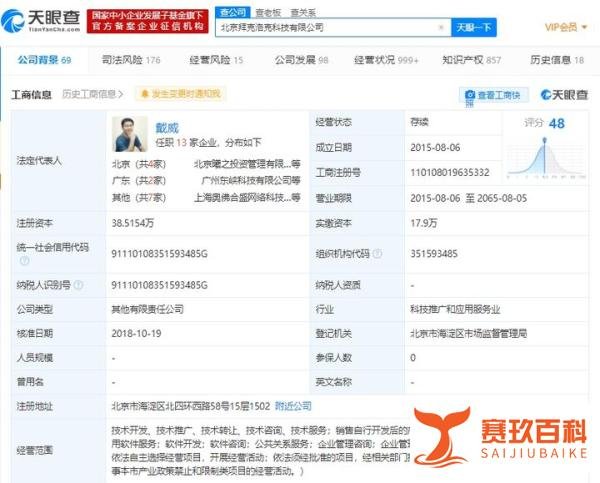Click the help icon next to 纳税人识别号
This screenshot has height=483, width=600.
point(78,285)
